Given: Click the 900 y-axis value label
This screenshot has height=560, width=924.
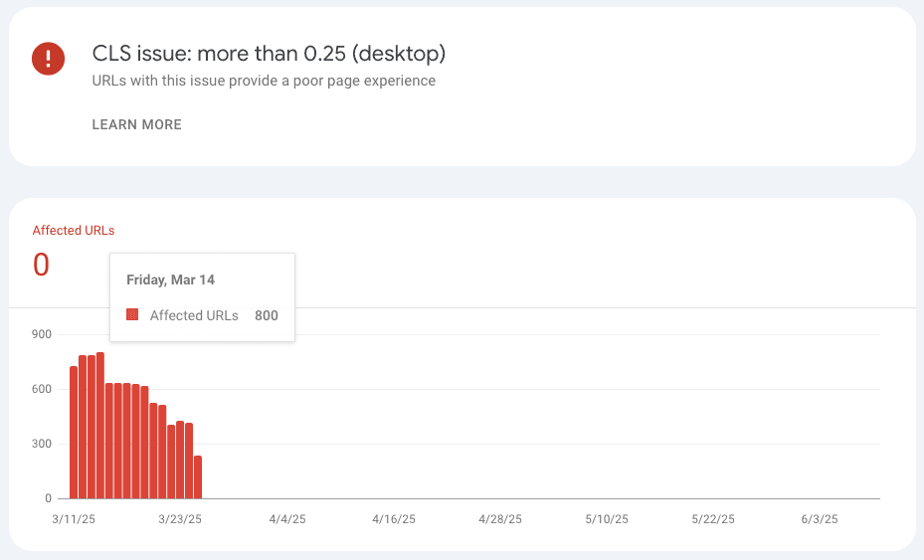Looking at the screenshot, I should coord(41,334).
